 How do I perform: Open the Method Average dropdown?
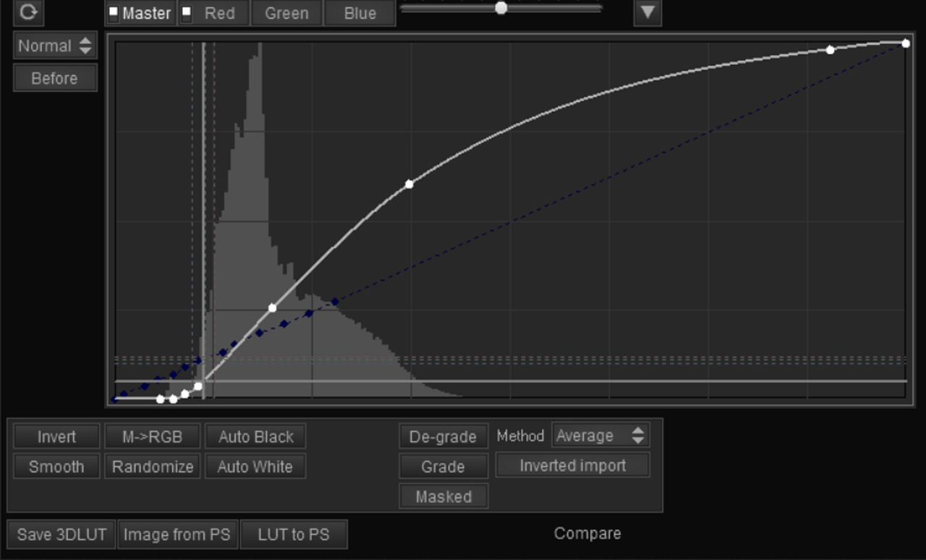click(x=600, y=436)
